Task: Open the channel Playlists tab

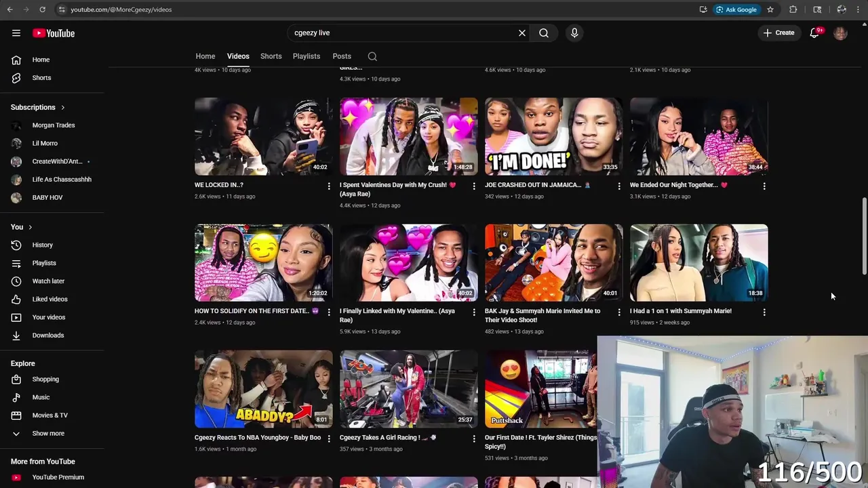Action: pos(307,56)
